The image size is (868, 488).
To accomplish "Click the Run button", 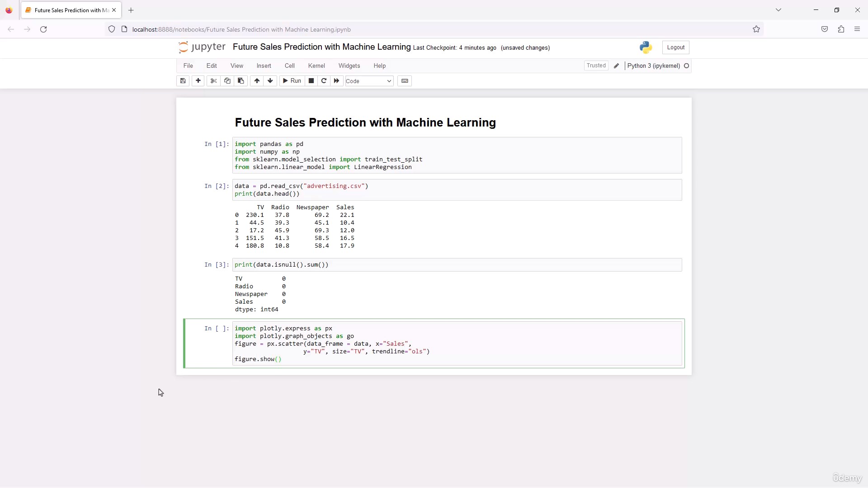I will point(292,81).
